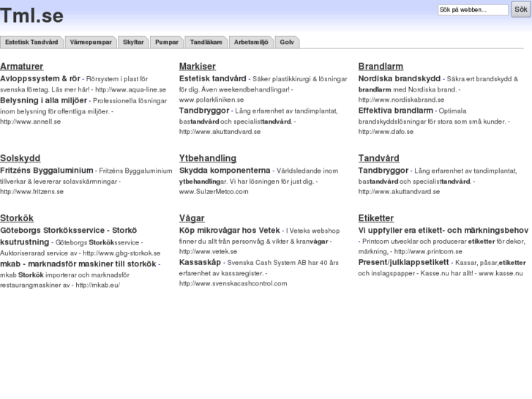Focus the 'Sök på webben' search field
Image resolution: width=532 pixels, height=399 pixels.
pos(473,10)
